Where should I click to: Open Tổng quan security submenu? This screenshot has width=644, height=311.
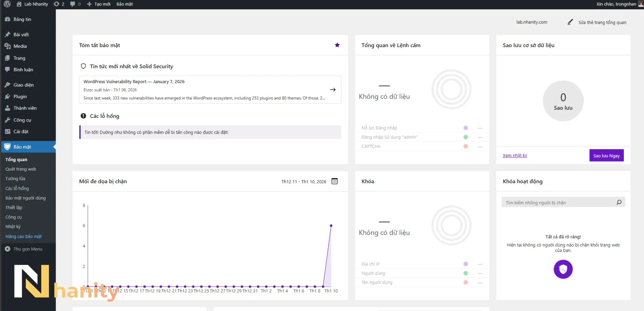pyautogui.click(x=16, y=160)
